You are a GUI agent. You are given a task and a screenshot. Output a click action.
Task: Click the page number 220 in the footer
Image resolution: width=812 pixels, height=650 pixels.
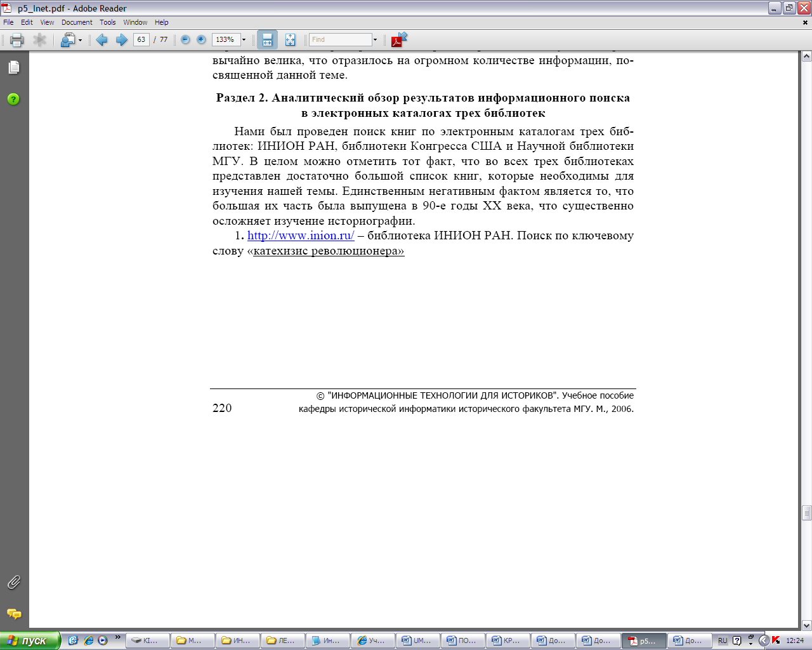tap(222, 408)
